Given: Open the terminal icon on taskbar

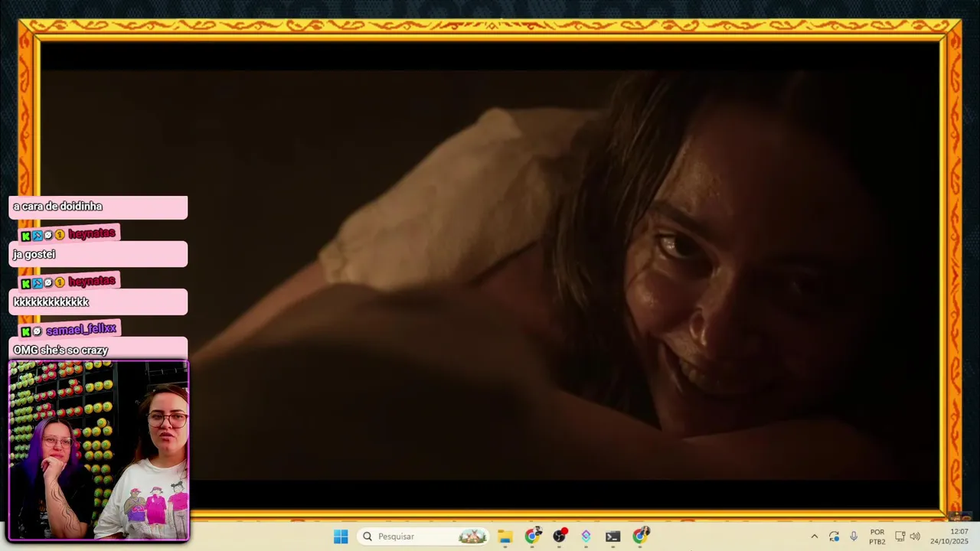Looking at the screenshot, I should pos(612,536).
